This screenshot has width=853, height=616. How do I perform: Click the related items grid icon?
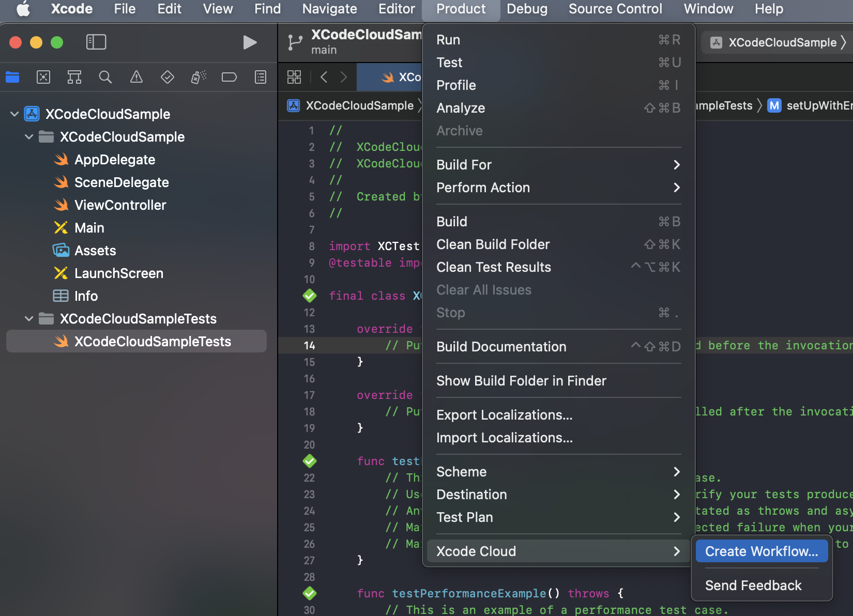[294, 78]
